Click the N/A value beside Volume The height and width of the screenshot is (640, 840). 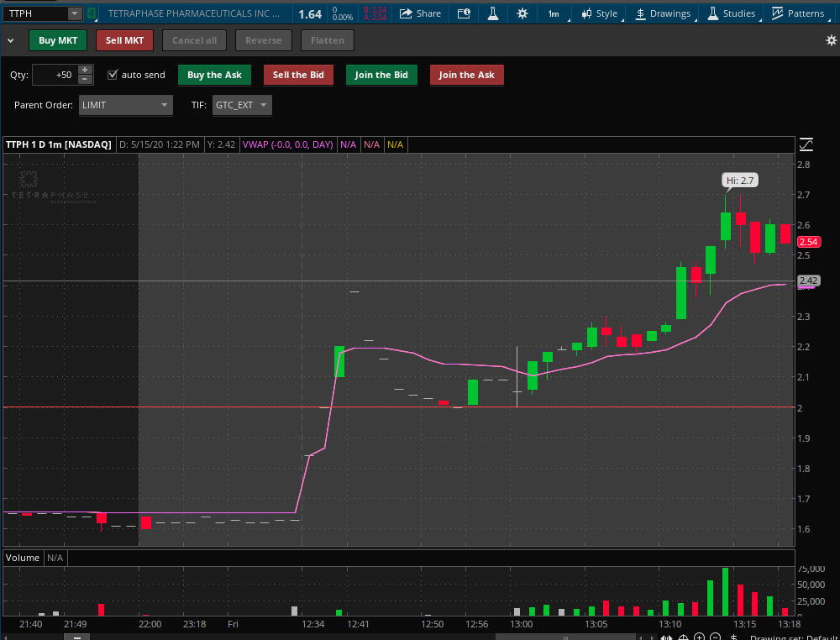click(55, 558)
